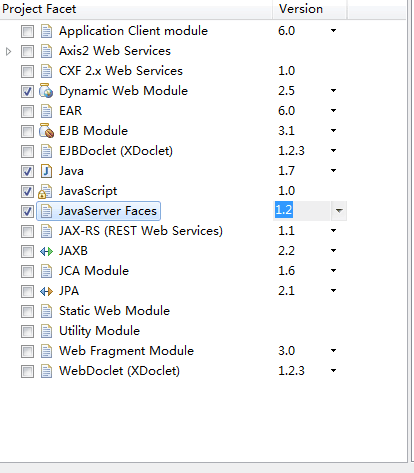This screenshot has height=473, width=414.
Task: Click the JavaScript facet lock icon
Action: pyautogui.click(x=45, y=191)
